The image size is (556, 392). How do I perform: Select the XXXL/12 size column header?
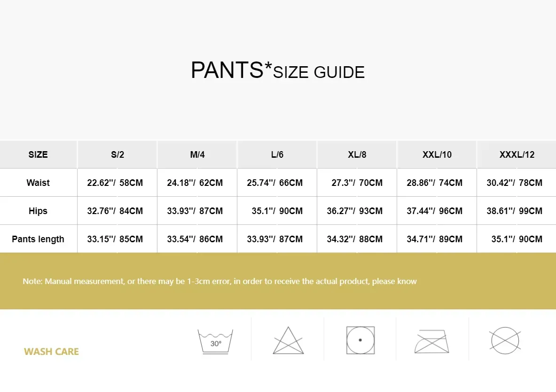(x=517, y=154)
